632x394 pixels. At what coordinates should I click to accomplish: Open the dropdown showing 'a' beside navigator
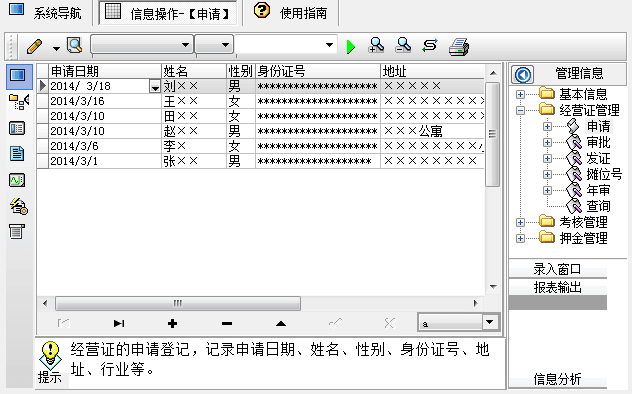point(490,322)
